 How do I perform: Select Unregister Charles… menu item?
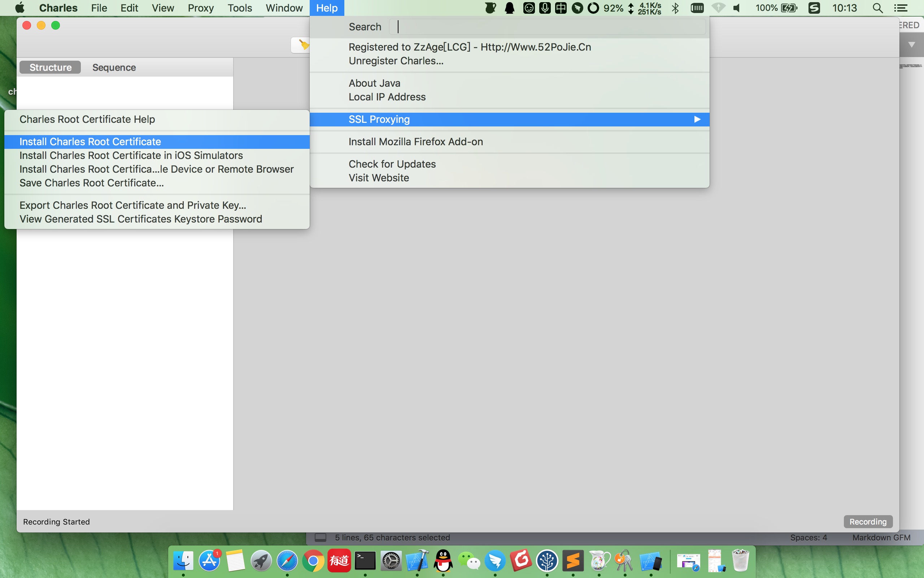pyautogui.click(x=510, y=61)
